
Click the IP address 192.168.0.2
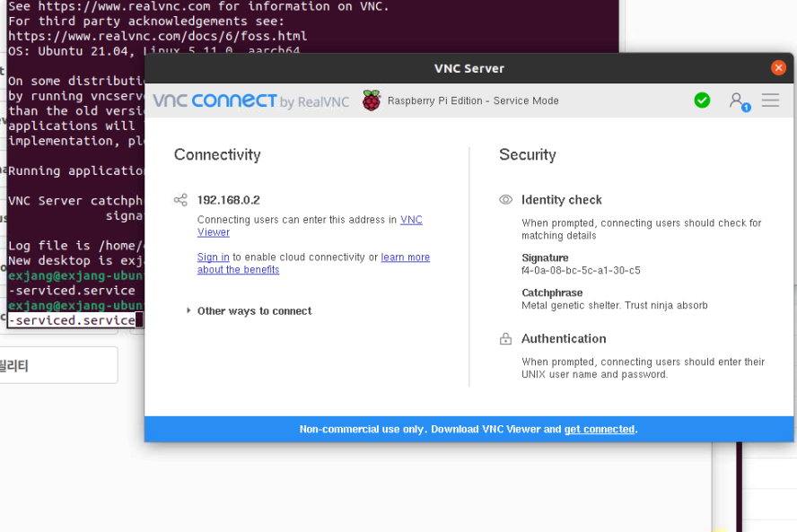[229, 200]
